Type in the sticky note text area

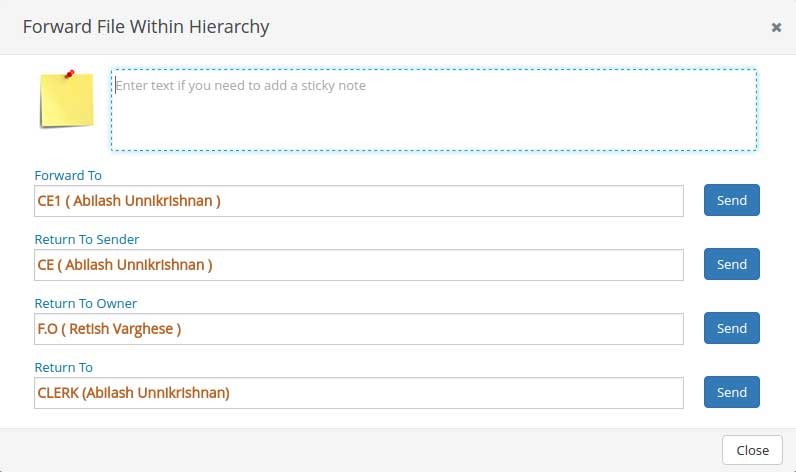(433, 110)
